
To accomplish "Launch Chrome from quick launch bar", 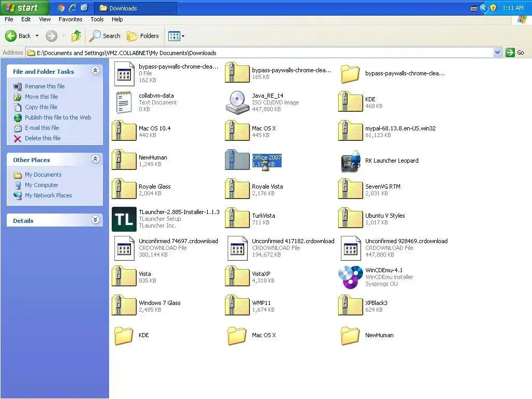I will point(61,8).
